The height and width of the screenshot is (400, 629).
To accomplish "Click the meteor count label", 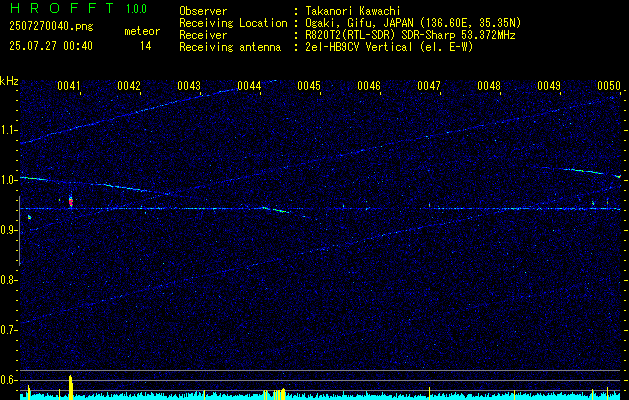I will (142, 31).
